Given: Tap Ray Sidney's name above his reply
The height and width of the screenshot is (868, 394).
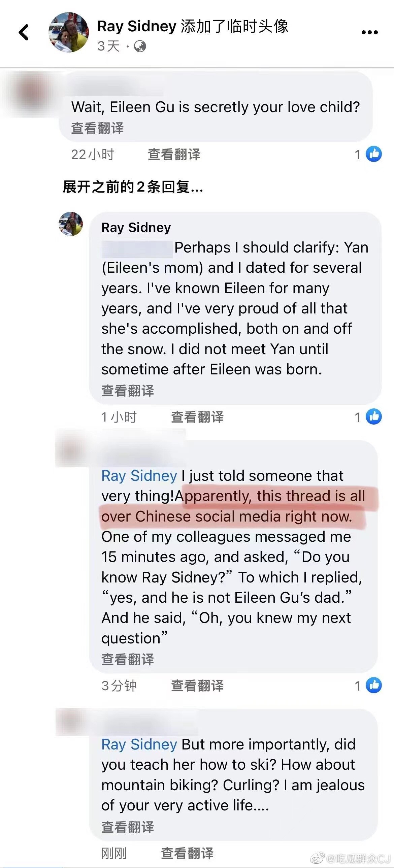Looking at the screenshot, I should 136,228.
